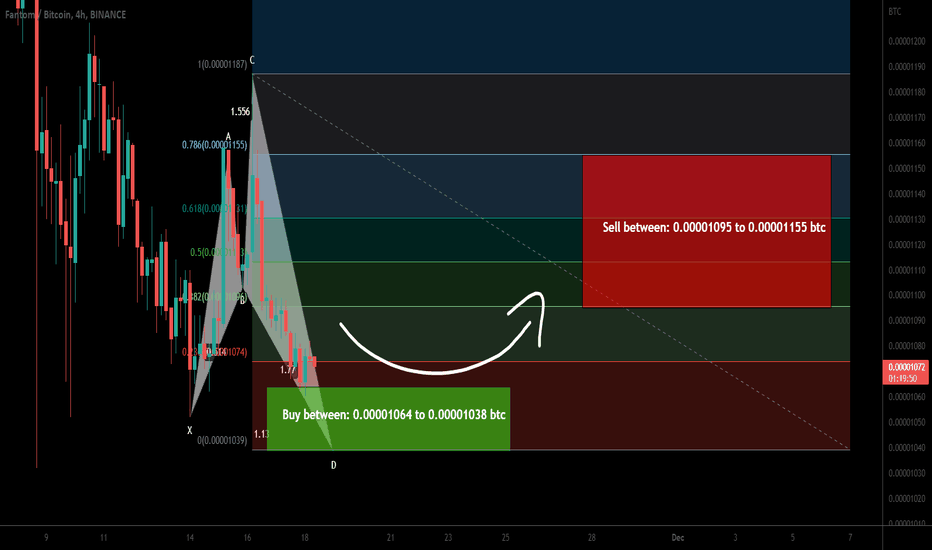
Task: Click the 0.00001090 price axis label
Action: click(906, 320)
